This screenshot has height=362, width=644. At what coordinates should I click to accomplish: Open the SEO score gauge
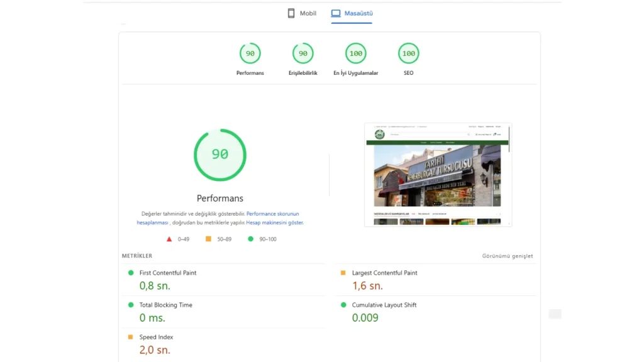[x=409, y=53]
